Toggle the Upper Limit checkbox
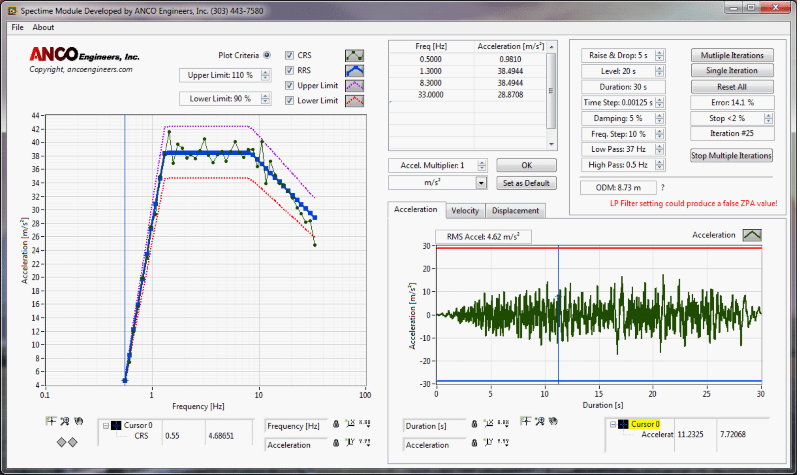 click(290, 87)
